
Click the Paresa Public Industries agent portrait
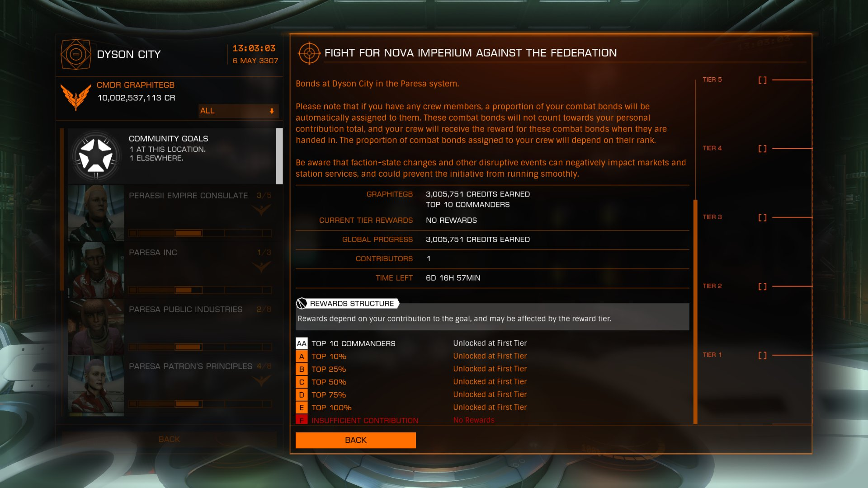click(96, 327)
